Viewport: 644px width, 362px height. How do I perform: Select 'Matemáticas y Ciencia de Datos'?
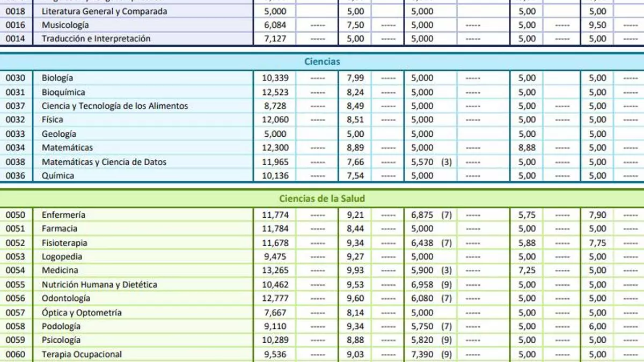tap(104, 161)
